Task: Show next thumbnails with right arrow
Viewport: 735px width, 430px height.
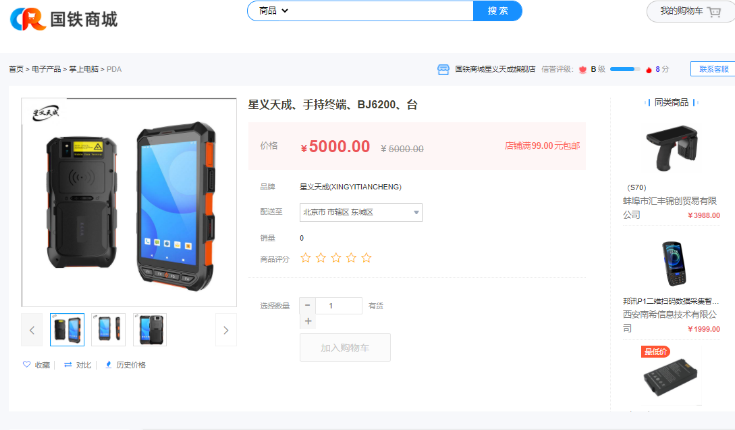Action: pos(226,330)
